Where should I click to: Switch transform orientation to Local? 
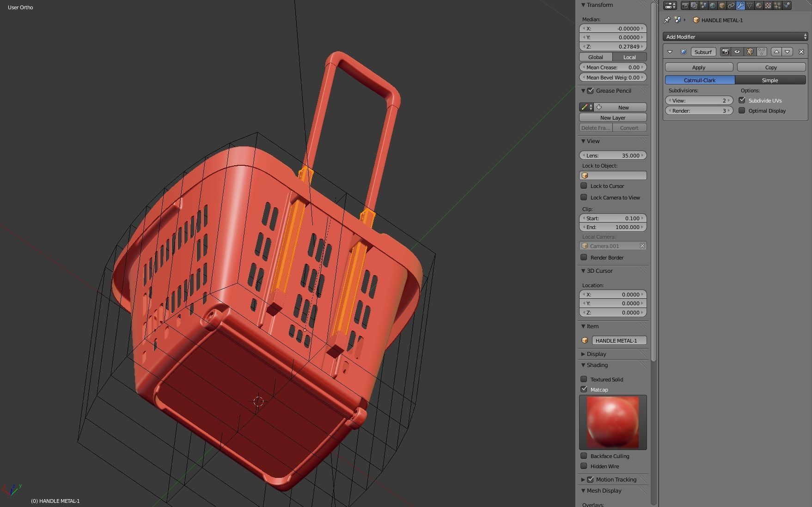click(629, 57)
